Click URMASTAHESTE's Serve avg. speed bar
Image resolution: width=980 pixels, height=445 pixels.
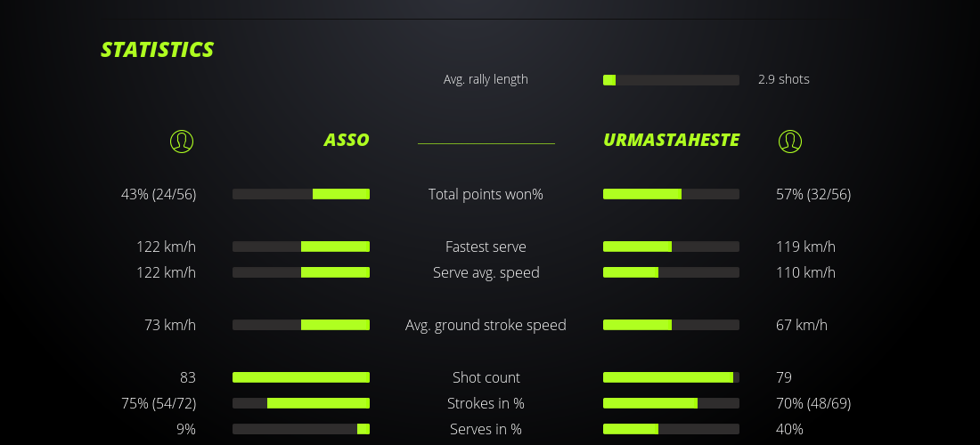[671, 272]
